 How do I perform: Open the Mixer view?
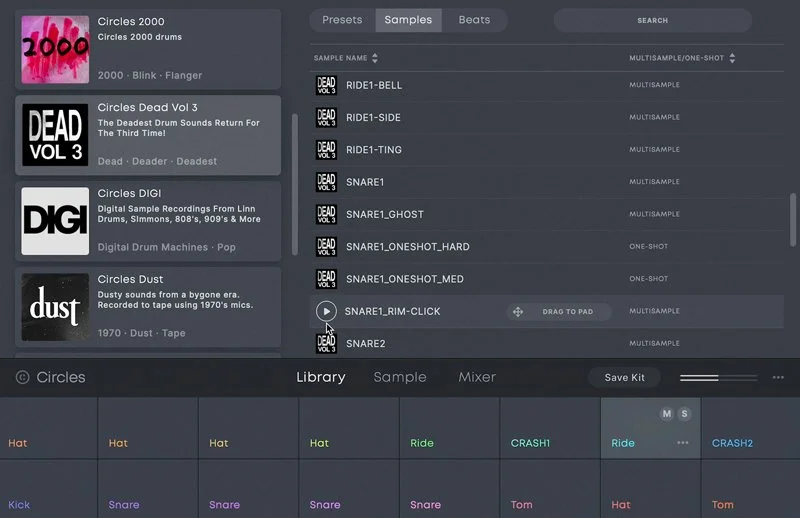coord(477,377)
